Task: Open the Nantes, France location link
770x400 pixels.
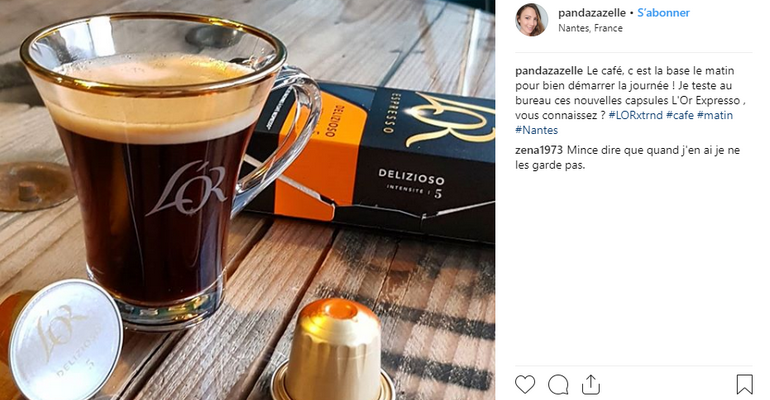Action: 590,28
